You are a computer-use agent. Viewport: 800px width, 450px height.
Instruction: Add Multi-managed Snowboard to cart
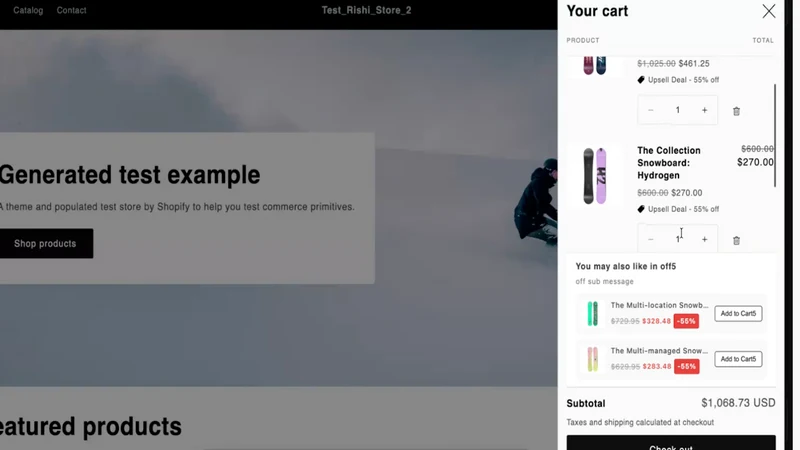coord(738,359)
